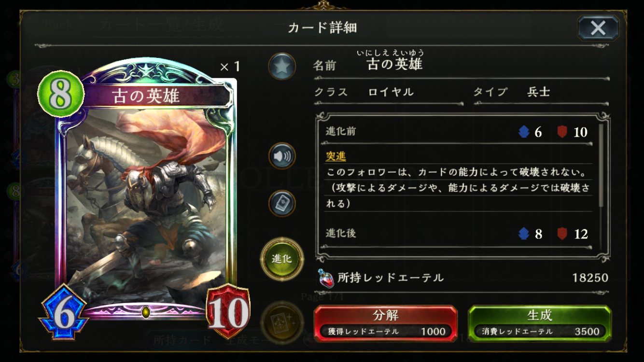Click the 分解 liquefy button

385,323
